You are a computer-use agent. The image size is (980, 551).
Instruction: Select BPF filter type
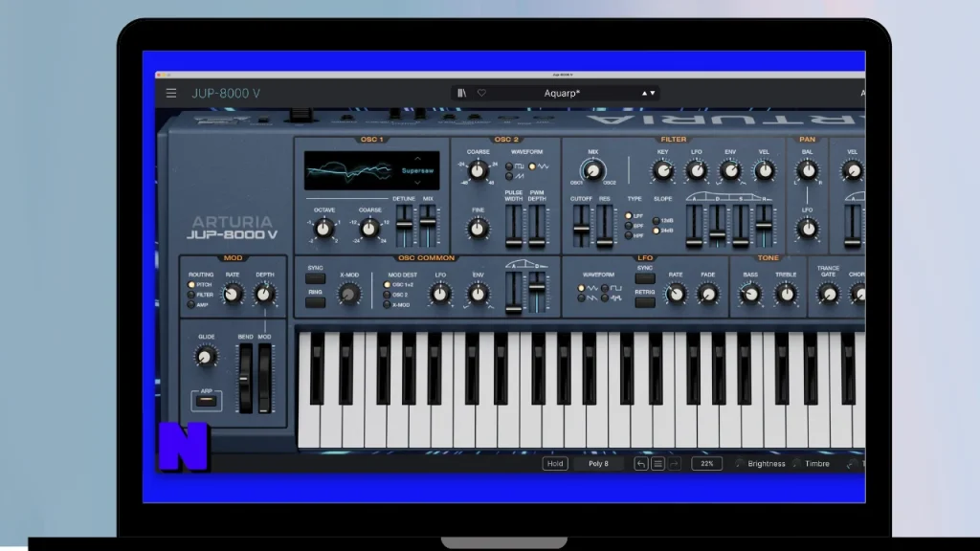click(x=628, y=226)
